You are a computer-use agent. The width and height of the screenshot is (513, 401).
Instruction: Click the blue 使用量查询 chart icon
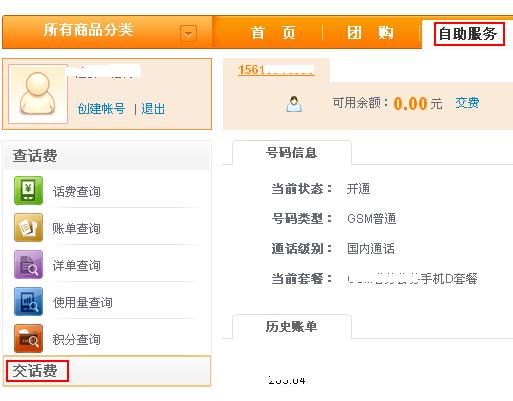coord(28,301)
